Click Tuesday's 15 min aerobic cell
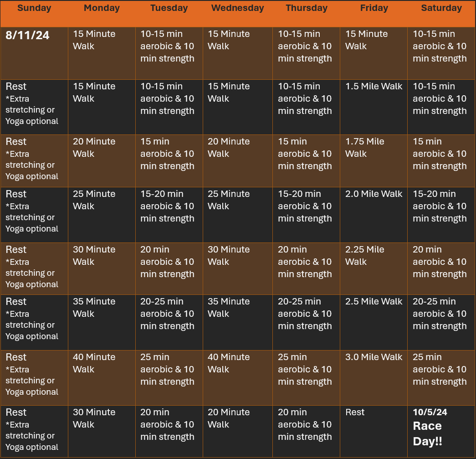The height and width of the screenshot is (459, 476). [x=169, y=161]
